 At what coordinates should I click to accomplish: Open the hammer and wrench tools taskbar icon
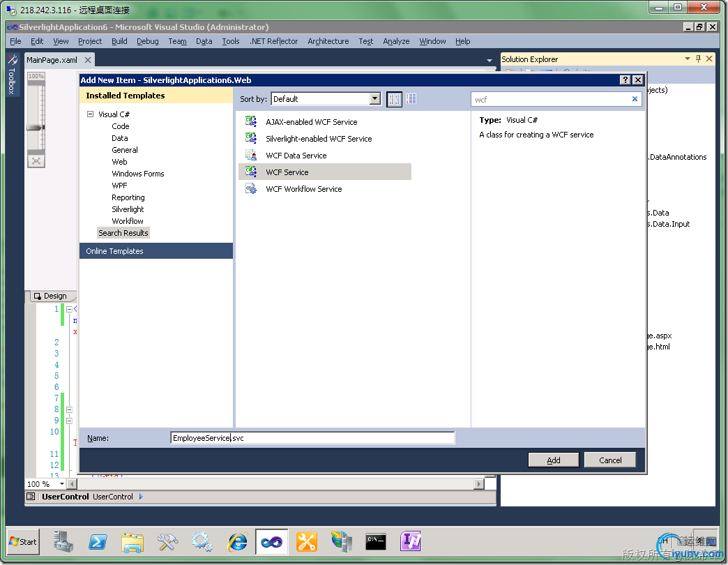click(167, 541)
